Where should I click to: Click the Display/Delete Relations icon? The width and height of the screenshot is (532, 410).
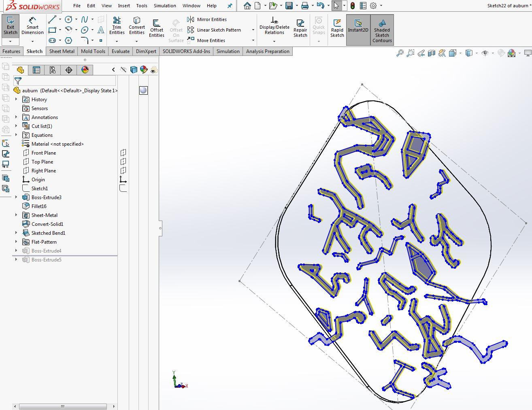tap(274, 26)
